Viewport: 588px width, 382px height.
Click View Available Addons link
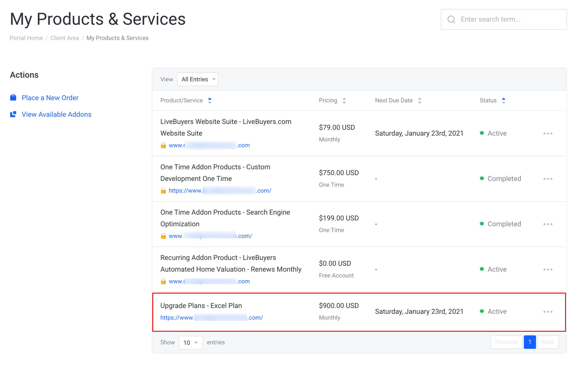point(57,114)
